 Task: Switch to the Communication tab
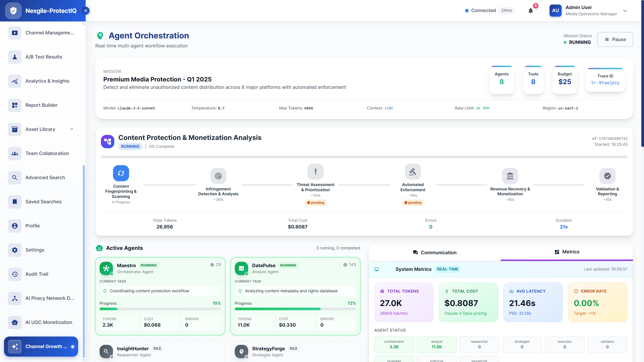tap(435, 252)
